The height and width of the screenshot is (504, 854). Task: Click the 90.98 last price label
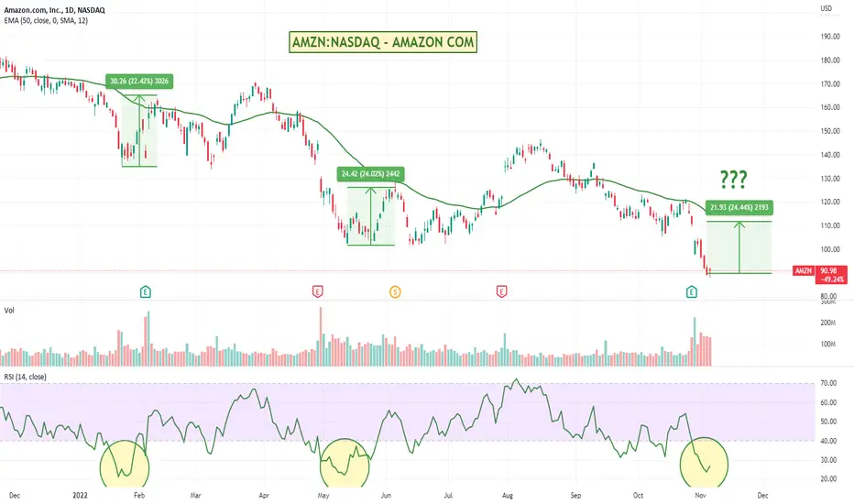point(828,271)
